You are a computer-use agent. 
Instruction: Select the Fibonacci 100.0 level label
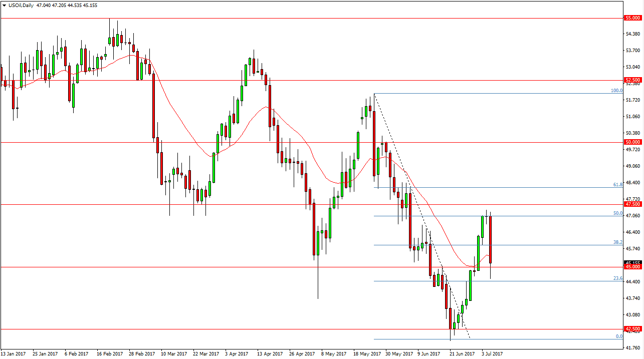click(616, 91)
